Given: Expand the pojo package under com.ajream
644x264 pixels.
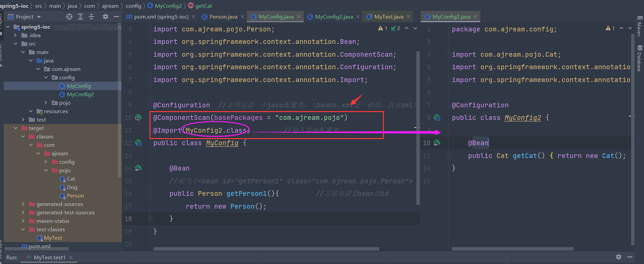Looking at the screenshot, I should point(46,103).
